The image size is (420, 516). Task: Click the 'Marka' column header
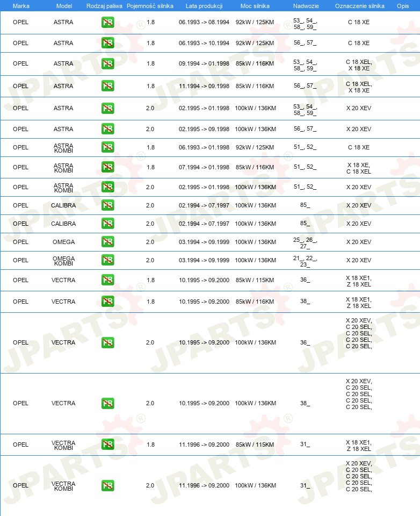pyautogui.click(x=20, y=6)
